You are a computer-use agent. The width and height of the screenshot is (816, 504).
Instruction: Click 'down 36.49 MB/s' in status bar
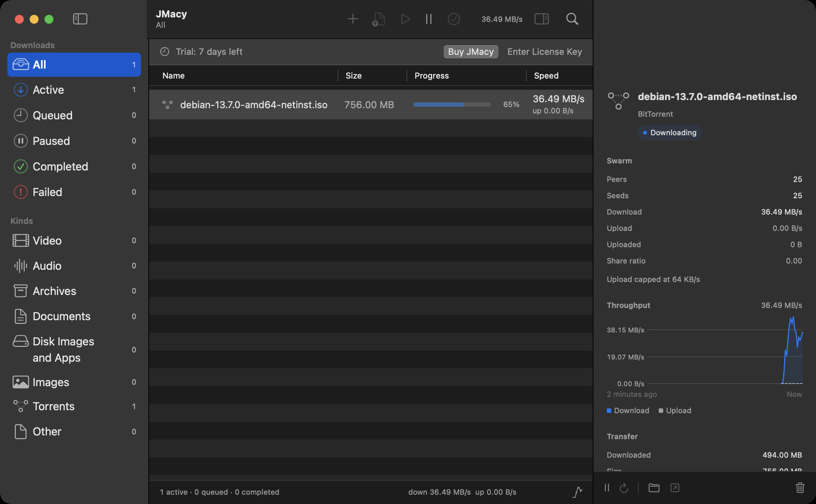440,492
